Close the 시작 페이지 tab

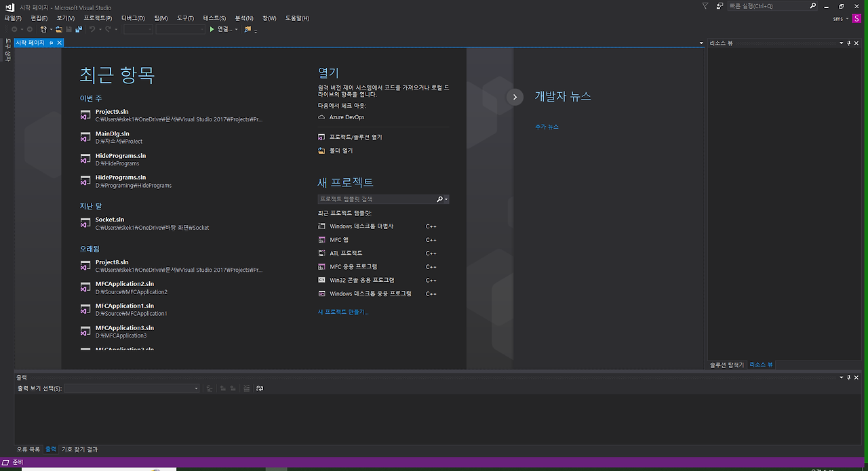(x=59, y=43)
